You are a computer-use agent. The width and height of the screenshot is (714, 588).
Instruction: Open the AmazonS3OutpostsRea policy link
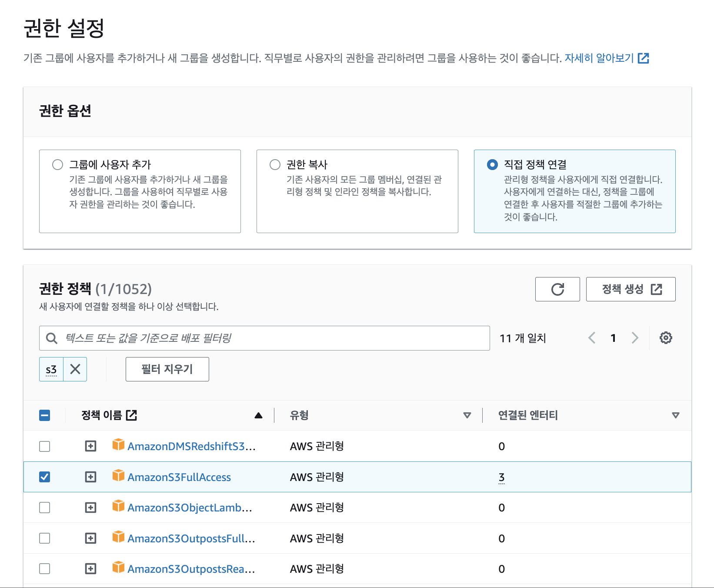tap(191, 569)
